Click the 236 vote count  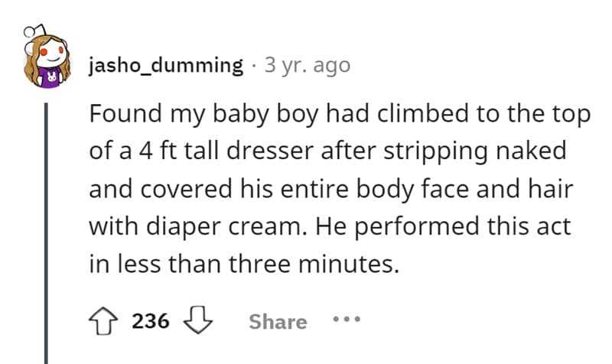pyautogui.click(x=150, y=321)
